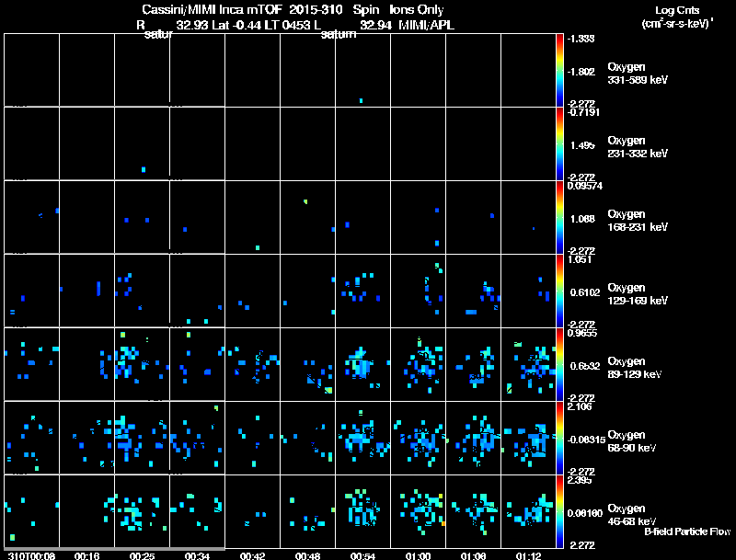Click the '01:06' time axis label
This screenshot has width=736, height=560.
473,555
